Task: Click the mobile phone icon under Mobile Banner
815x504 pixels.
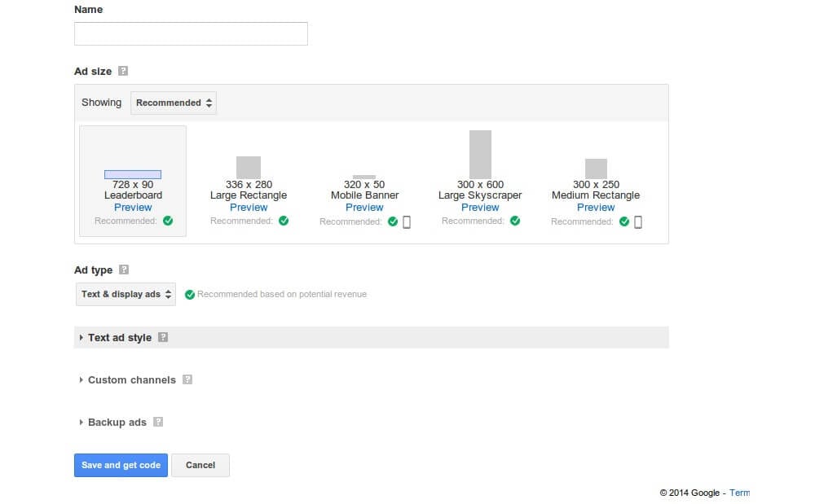Action: click(x=407, y=221)
